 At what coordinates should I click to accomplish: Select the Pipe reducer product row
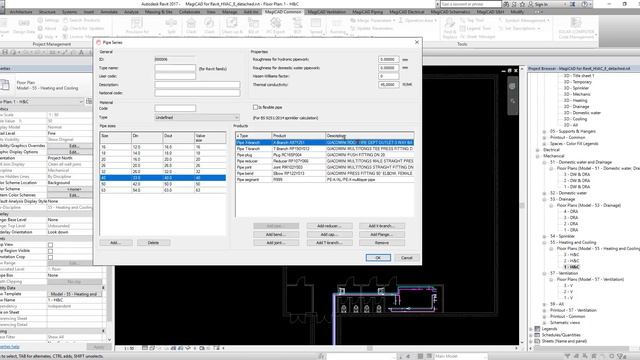point(325,161)
